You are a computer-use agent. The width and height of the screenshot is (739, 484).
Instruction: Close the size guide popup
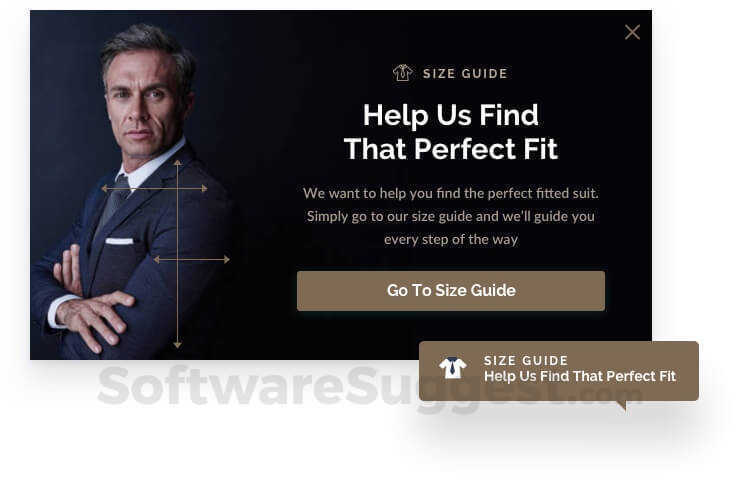(x=632, y=32)
